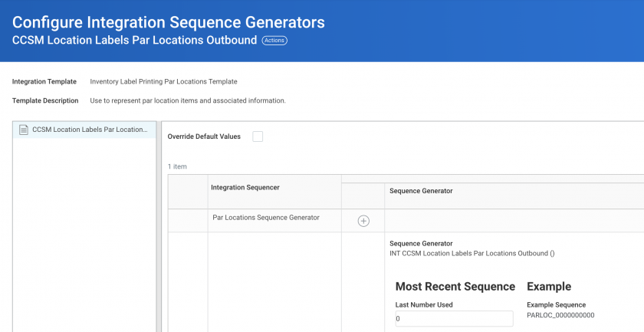Click the Integration Sequencer column header
Screen dimensions: 644x332
click(x=245, y=187)
